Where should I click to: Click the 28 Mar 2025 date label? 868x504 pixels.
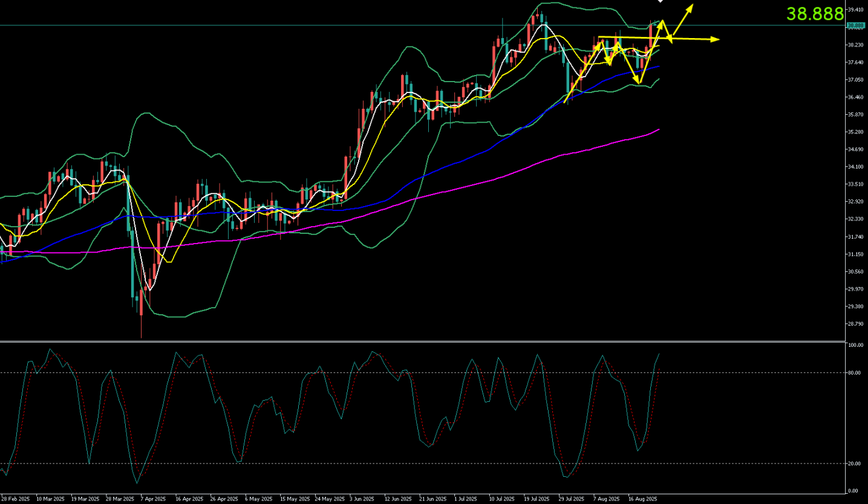120,499
